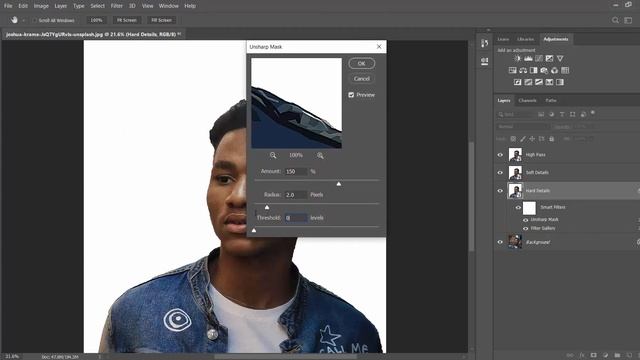Viewport: 640px width, 360px height.
Task: Click the Hand tool icon in options bar
Action: 14,20
